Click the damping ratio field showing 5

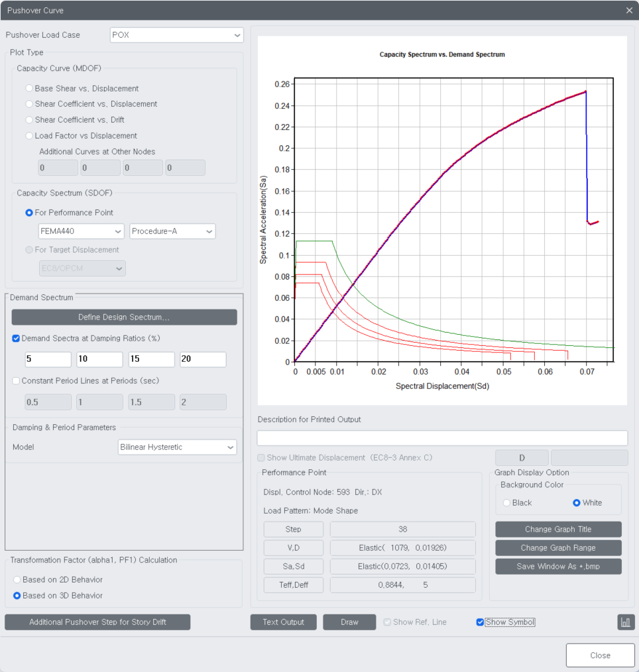pos(48,359)
